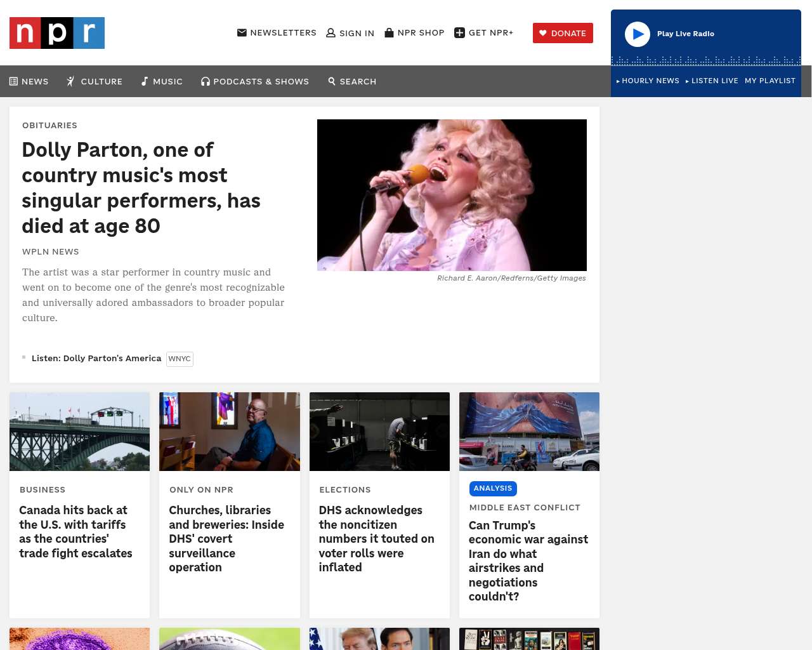Image resolution: width=812 pixels, height=650 pixels.
Task: Click the book covers thumbnail
Action: click(529, 639)
